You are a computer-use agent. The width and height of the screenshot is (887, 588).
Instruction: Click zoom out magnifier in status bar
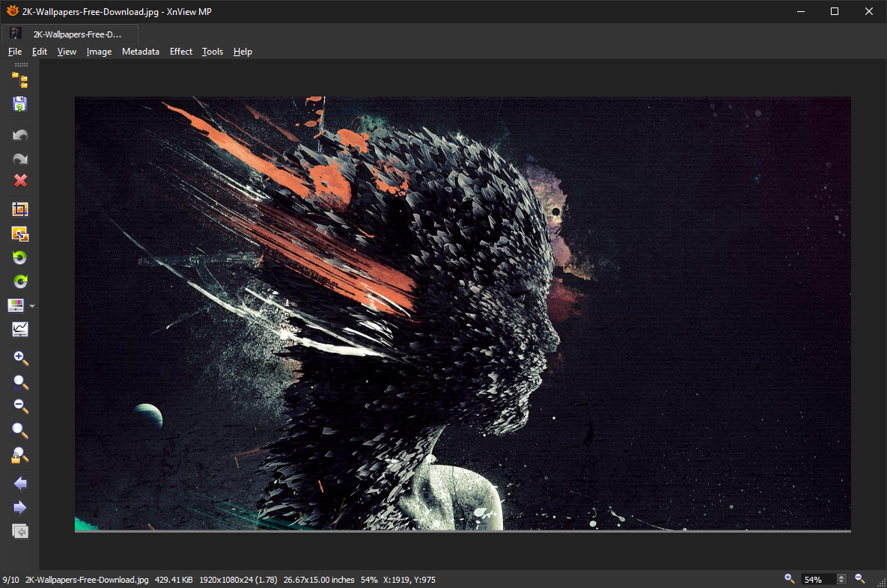point(860,578)
